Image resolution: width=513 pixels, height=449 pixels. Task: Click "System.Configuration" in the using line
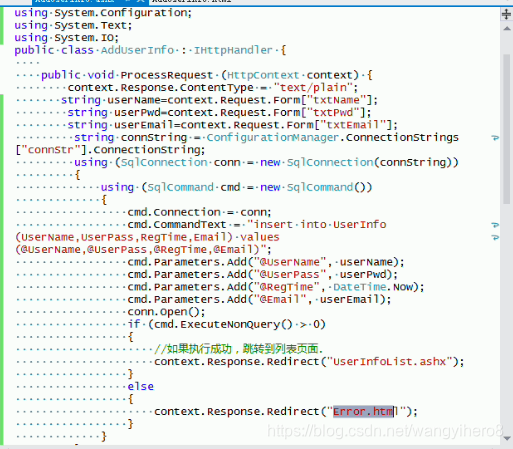point(121,13)
